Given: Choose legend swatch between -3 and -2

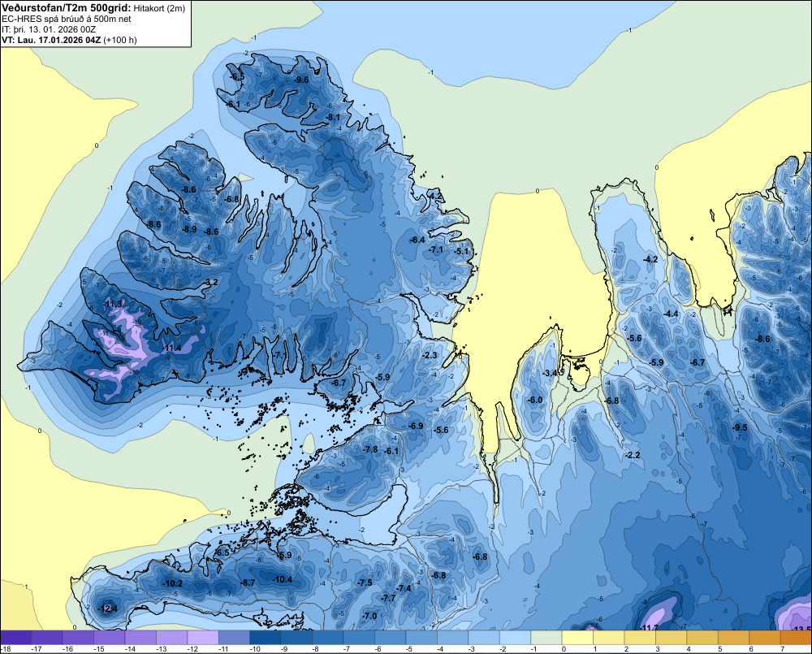Looking at the screenshot, I should pyautogui.click(x=484, y=637).
